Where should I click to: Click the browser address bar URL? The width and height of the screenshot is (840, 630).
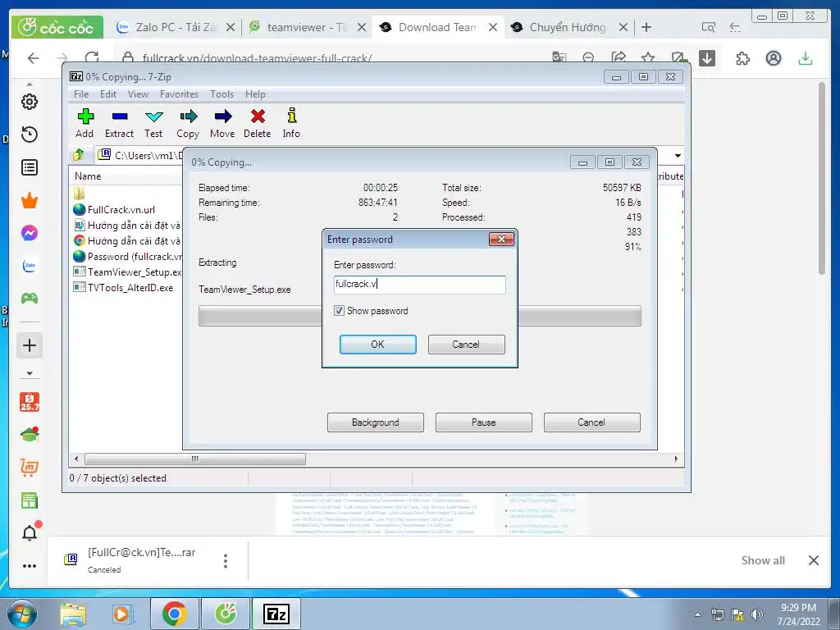(257, 58)
